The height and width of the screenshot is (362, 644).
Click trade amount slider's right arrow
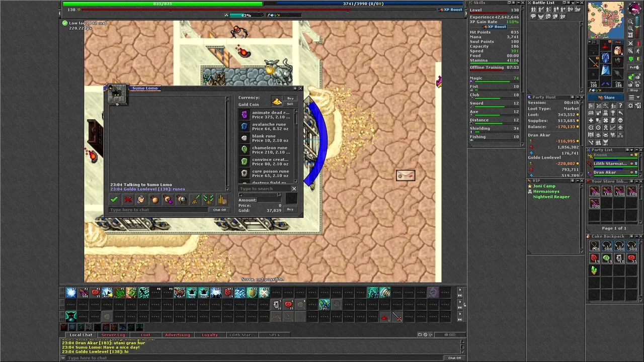tap(279, 195)
